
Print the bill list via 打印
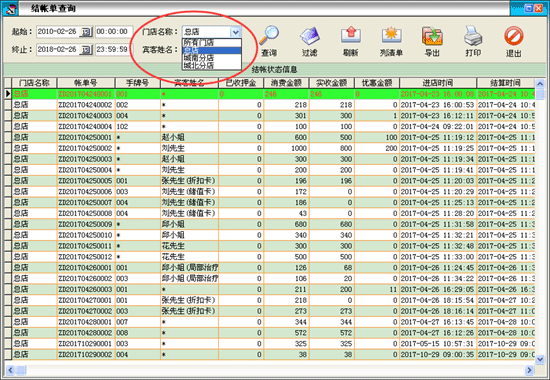click(473, 35)
